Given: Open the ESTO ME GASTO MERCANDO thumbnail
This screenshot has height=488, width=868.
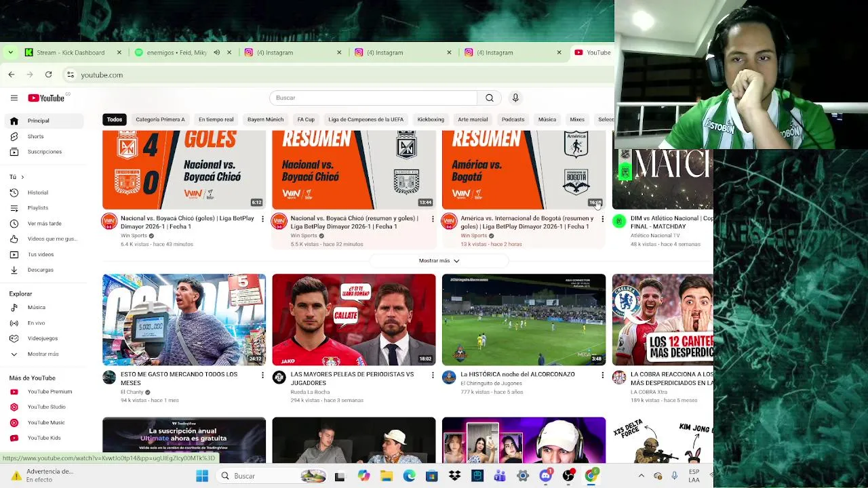Looking at the screenshot, I should click(184, 320).
